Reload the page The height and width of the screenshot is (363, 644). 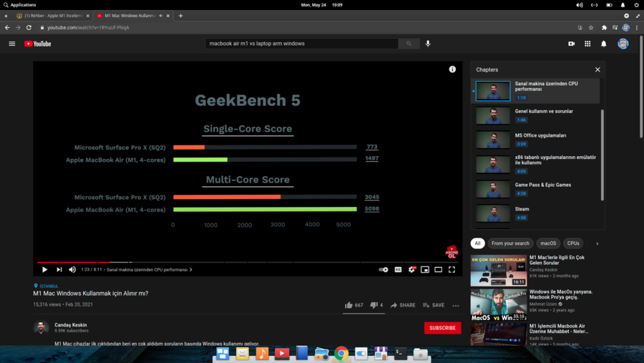[x=29, y=27]
